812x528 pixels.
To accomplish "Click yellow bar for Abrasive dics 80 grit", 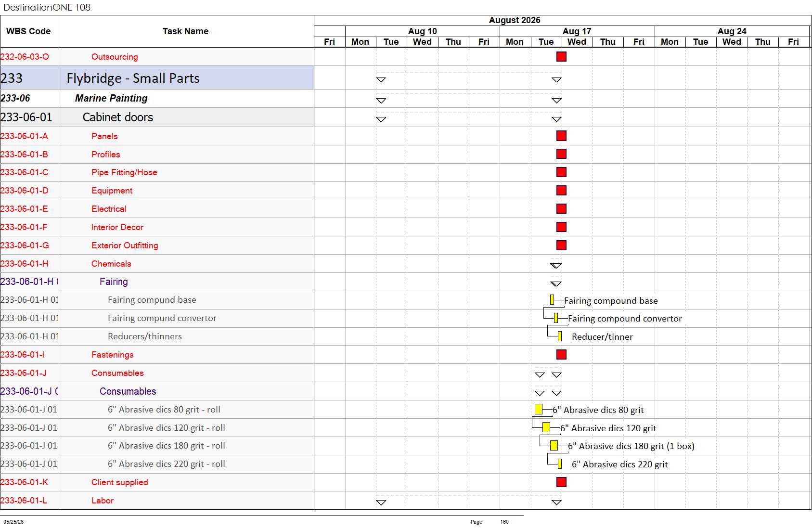I will pyautogui.click(x=539, y=409).
